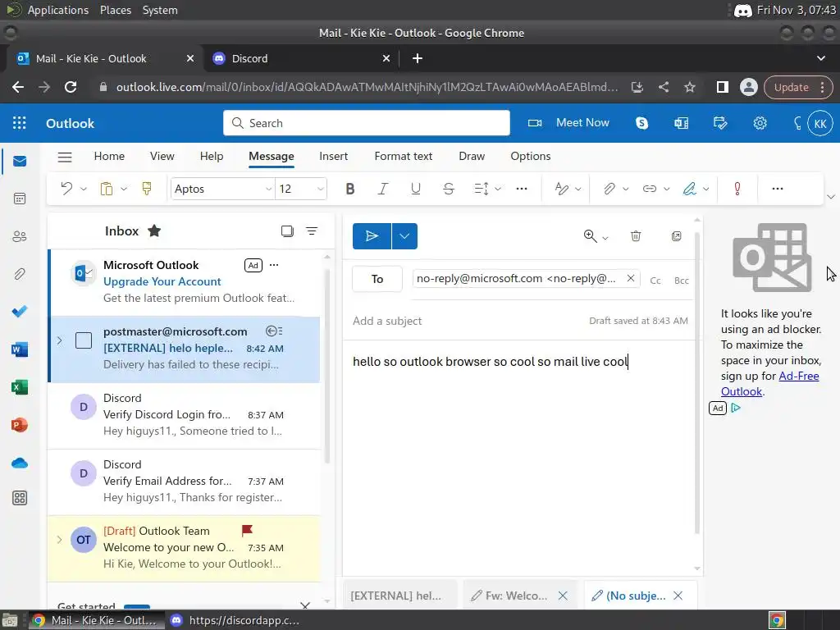Open the To Do checkmark app
Screen dimensions: 840x630
[20, 311]
